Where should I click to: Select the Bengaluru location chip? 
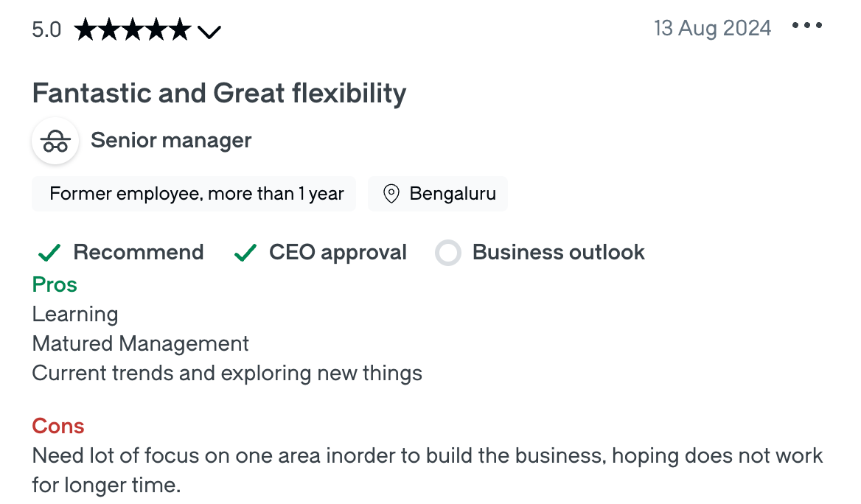tap(437, 193)
